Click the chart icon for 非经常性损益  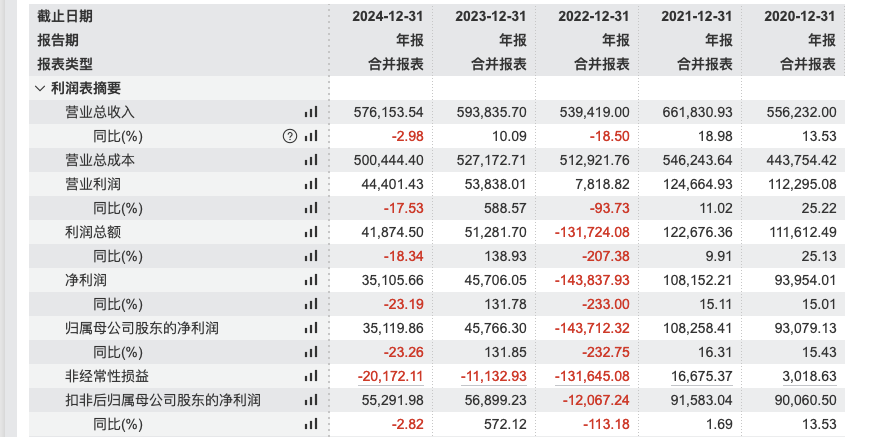pyautogui.click(x=311, y=376)
